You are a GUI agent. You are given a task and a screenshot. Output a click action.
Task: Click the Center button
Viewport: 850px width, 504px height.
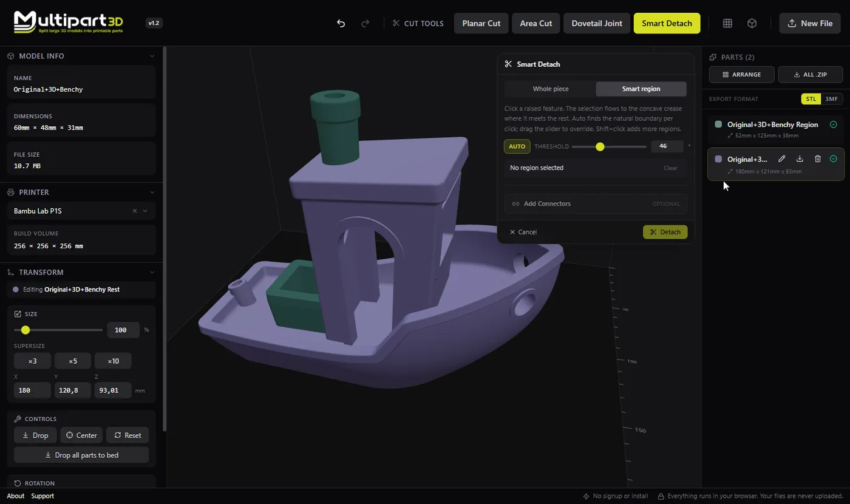tap(81, 435)
